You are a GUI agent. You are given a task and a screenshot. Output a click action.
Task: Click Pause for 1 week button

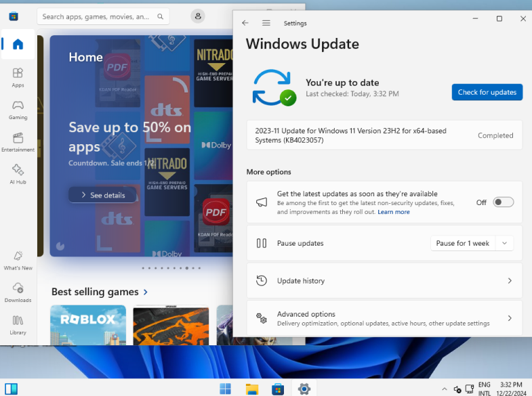coord(463,243)
